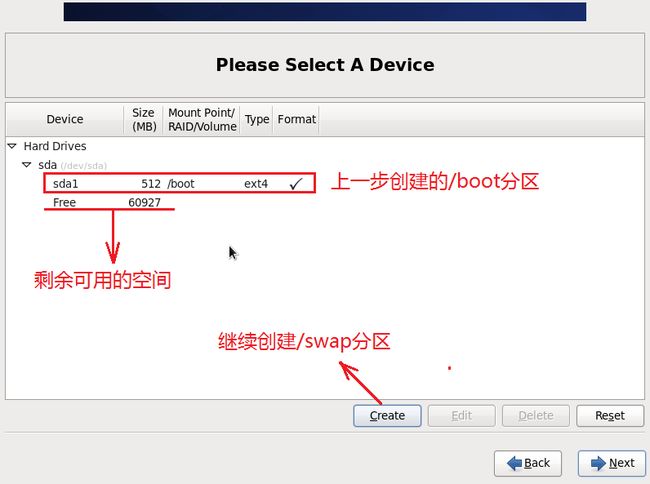Proceed with the Next button
Image resolution: width=650 pixels, height=484 pixels.
[x=612, y=463]
